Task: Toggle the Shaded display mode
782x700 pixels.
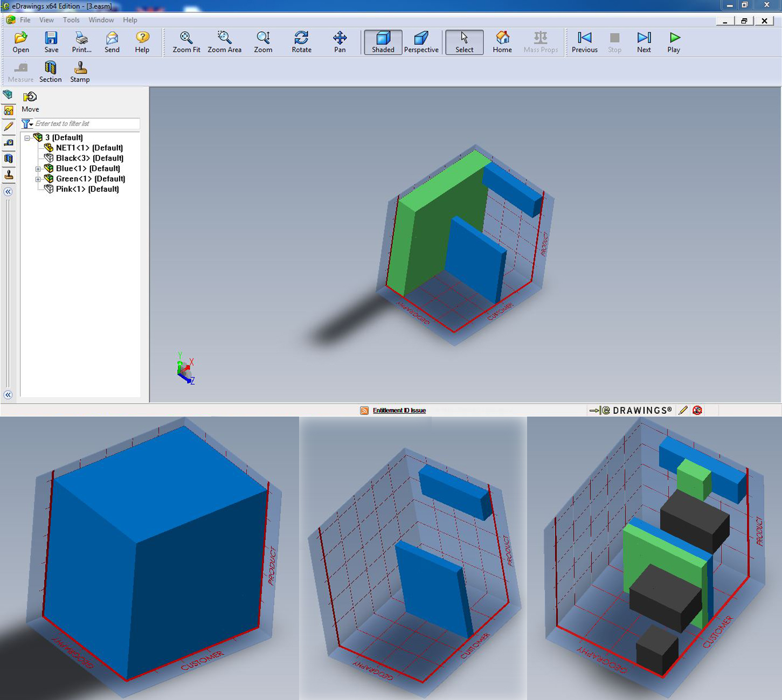Action: 383,42
